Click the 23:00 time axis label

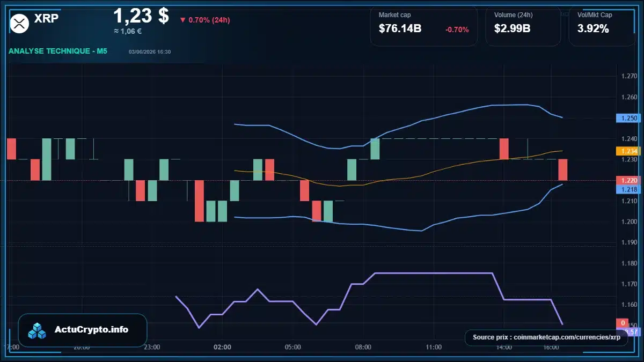152,347
